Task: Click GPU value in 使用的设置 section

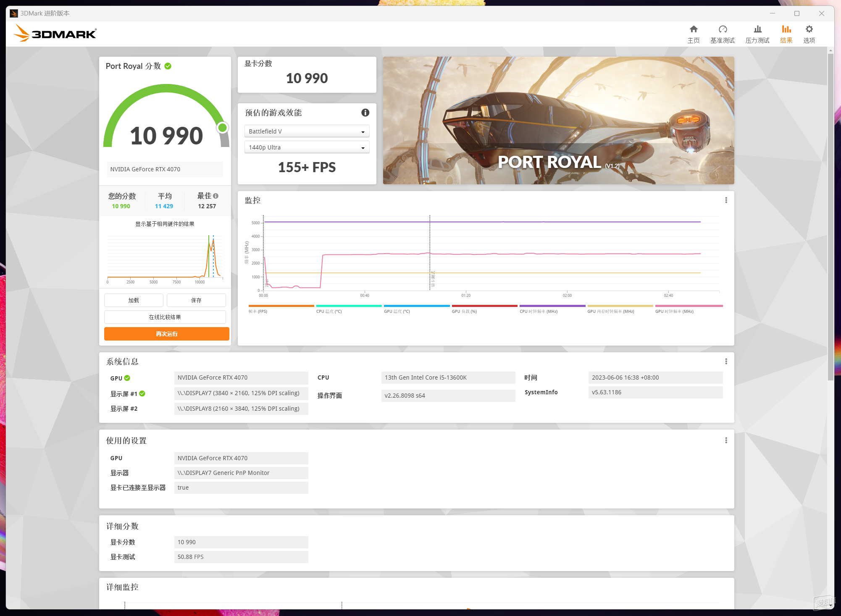Action: 241,458
